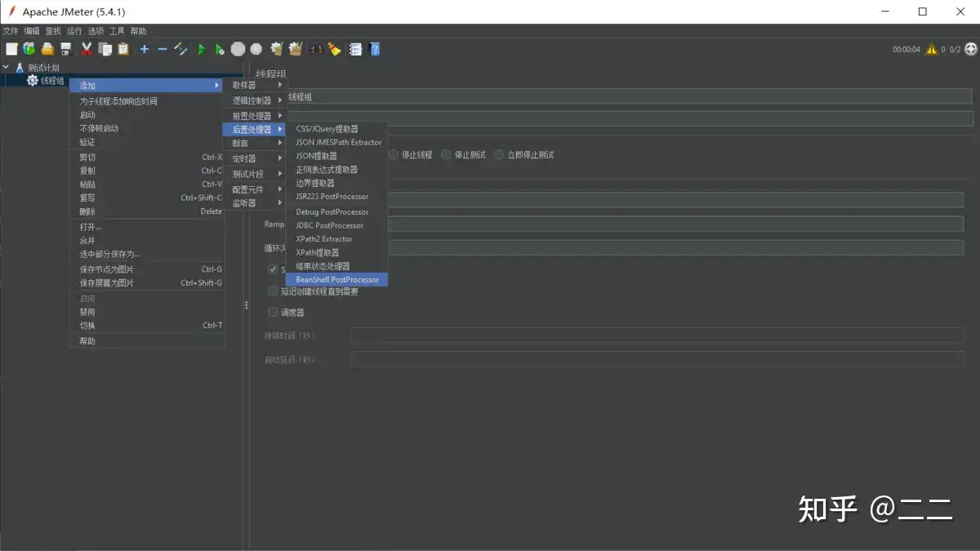Shut down threads with round stop icon
This screenshot has height=551, width=980.
256,49
